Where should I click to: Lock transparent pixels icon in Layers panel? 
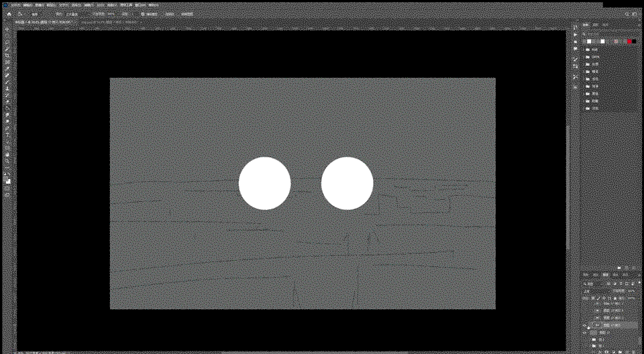point(593,298)
